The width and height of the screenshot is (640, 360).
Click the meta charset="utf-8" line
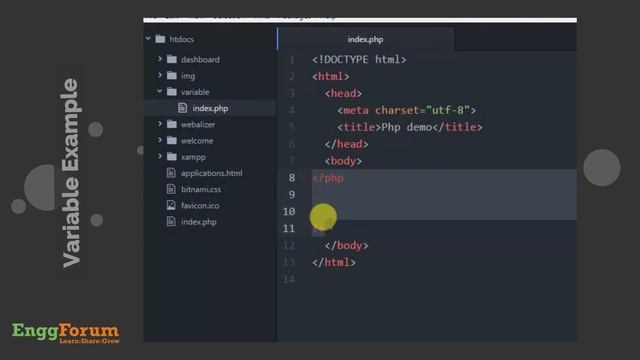(407, 110)
